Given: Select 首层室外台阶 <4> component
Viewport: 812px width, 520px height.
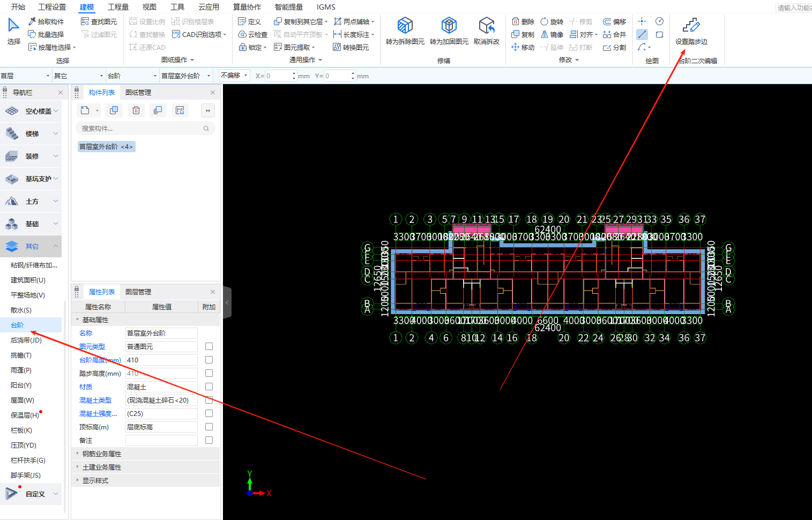Looking at the screenshot, I should click(106, 146).
